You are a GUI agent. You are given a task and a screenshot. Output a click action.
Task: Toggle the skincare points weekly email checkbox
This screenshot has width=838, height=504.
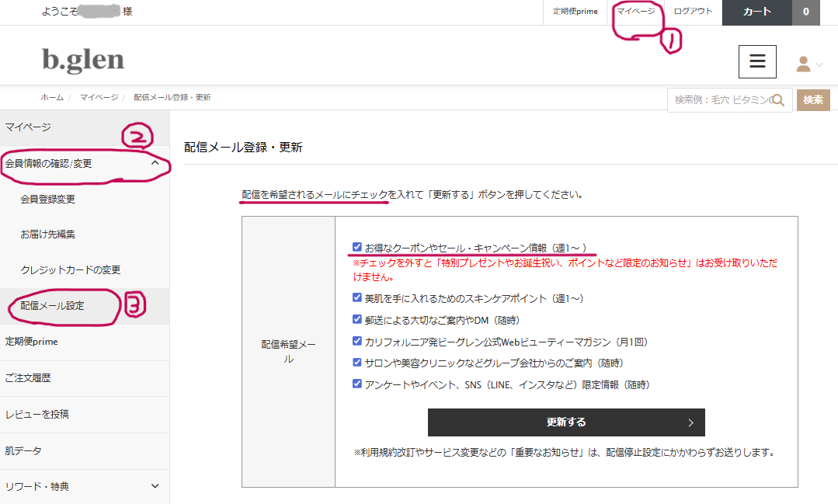[356, 297]
